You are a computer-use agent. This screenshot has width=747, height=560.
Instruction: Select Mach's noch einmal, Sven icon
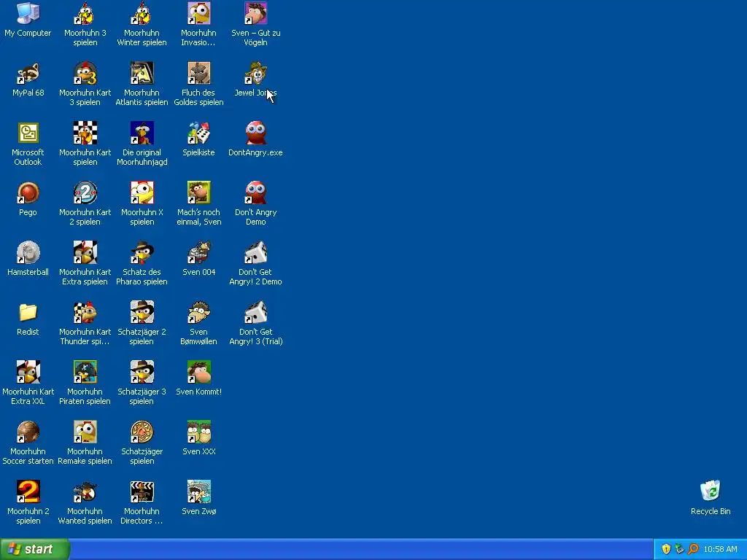[x=198, y=192]
